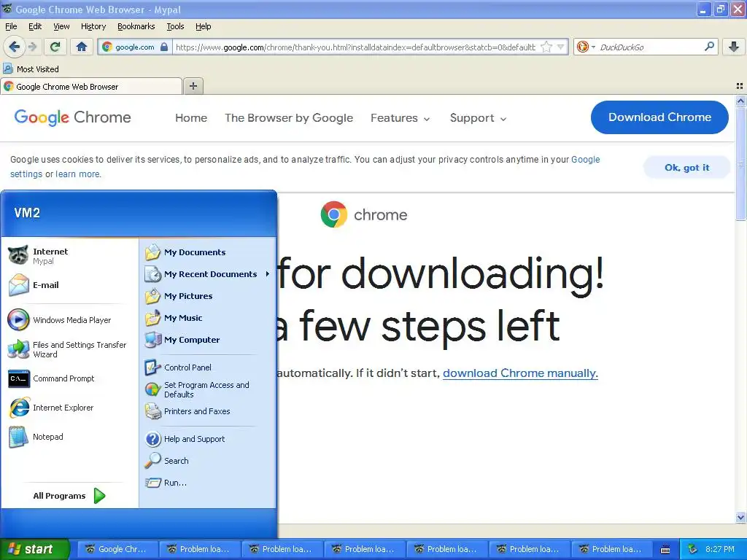Open the Help menu

point(203,26)
